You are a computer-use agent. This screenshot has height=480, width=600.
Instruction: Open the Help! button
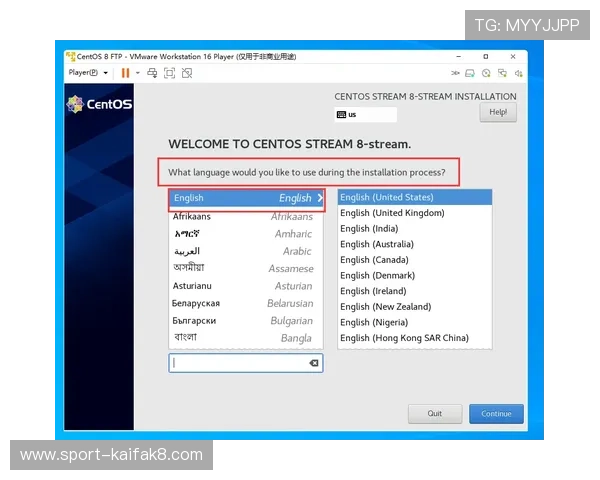(x=497, y=113)
